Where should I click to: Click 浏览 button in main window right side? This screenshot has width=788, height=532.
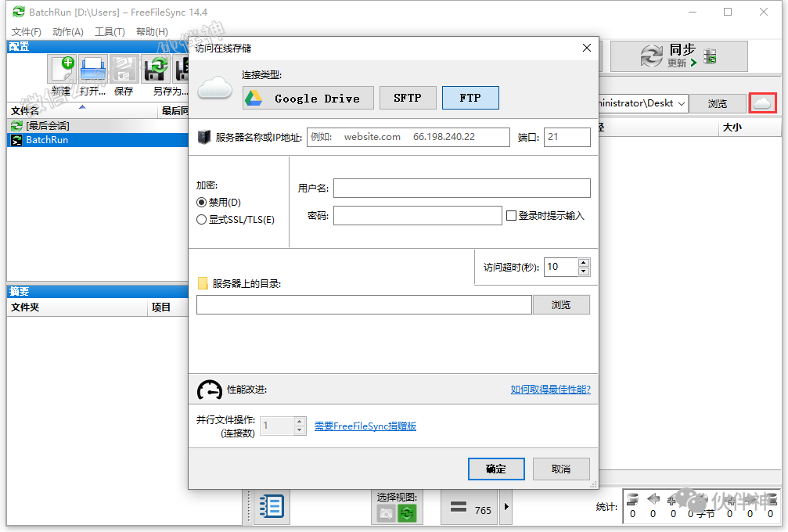click(x=717, y=103)
